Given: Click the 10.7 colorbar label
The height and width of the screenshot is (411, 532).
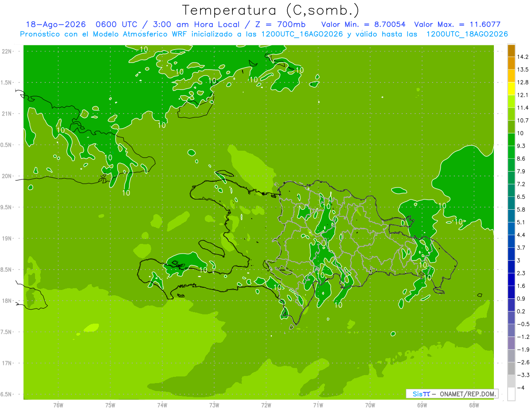Looking at the screenshot, I should [522, 121].
